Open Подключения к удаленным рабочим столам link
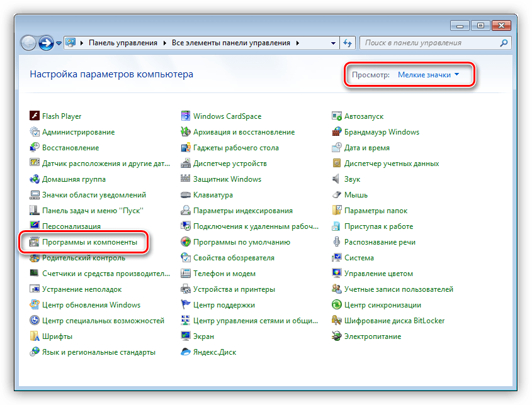 [x=256, y=226]
